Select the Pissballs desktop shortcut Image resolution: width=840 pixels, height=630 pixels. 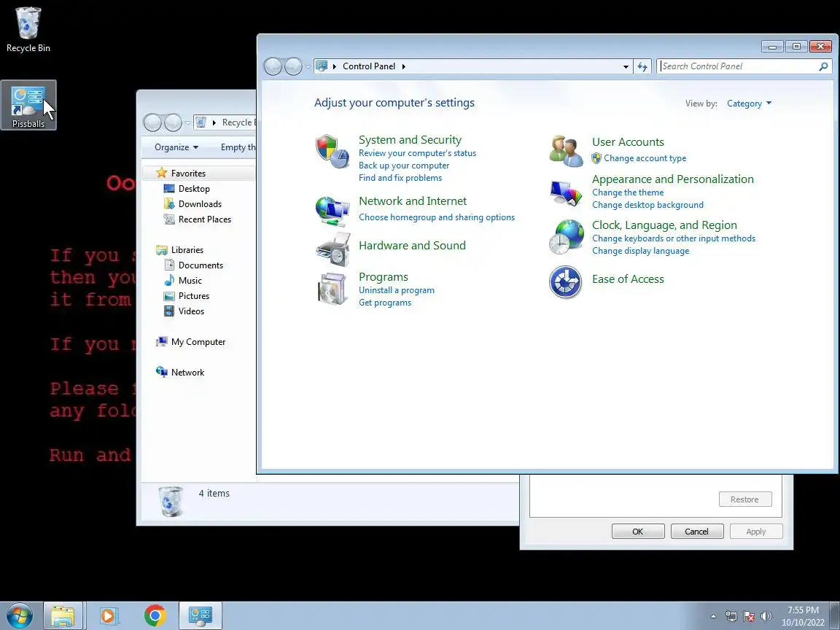28,105
